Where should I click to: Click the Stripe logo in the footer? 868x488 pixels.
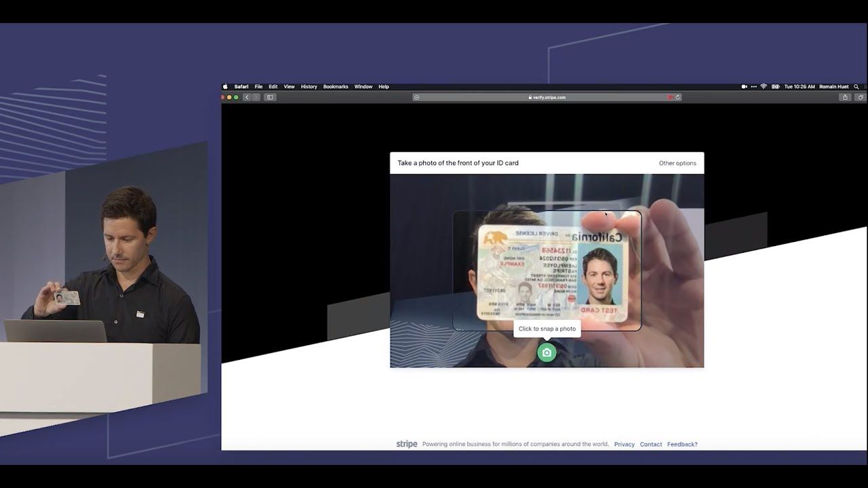tap(406, 444)
